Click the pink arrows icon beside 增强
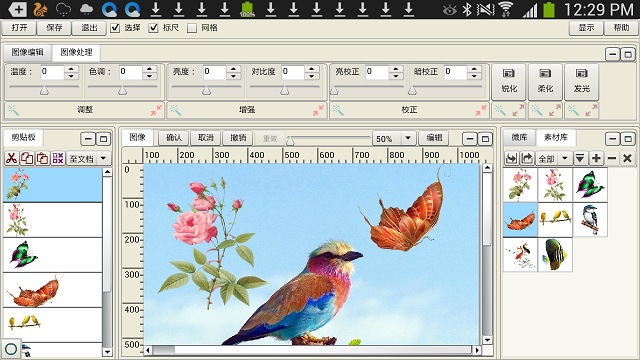This screenshot has height=360, width=640. (318, 110)
